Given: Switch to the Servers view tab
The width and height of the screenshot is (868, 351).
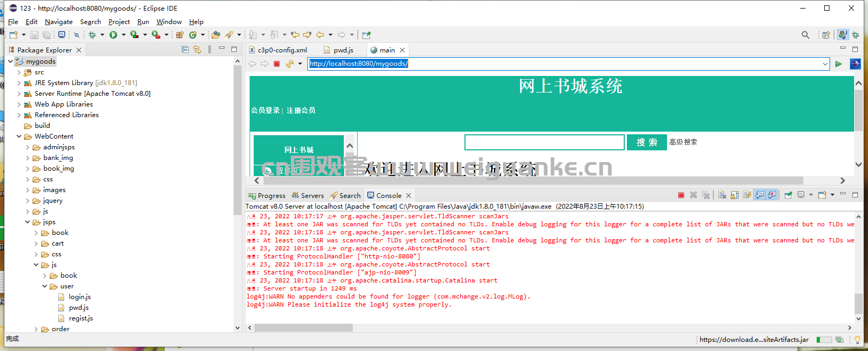Looking at the screenshot, I should pos(308,195).
